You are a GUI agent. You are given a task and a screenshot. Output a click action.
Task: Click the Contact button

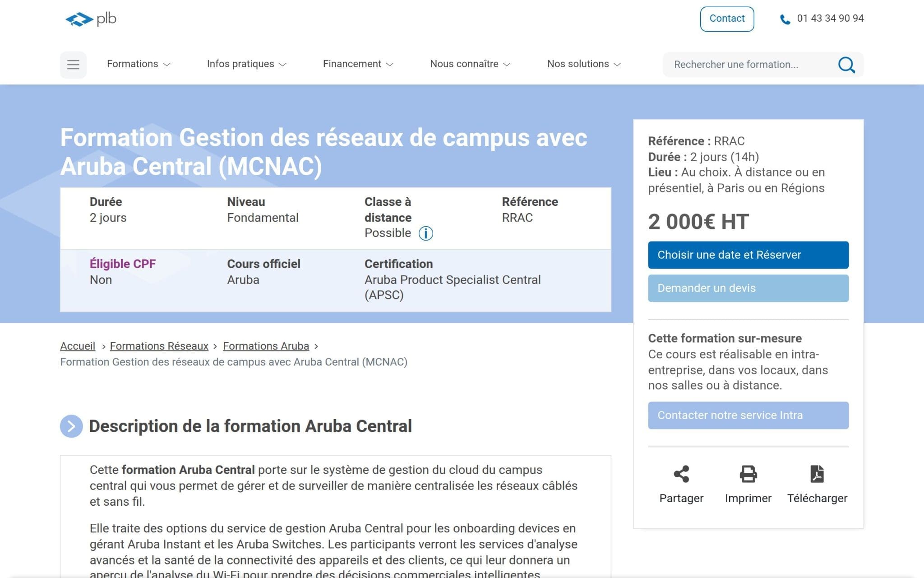tap(727, 19)
